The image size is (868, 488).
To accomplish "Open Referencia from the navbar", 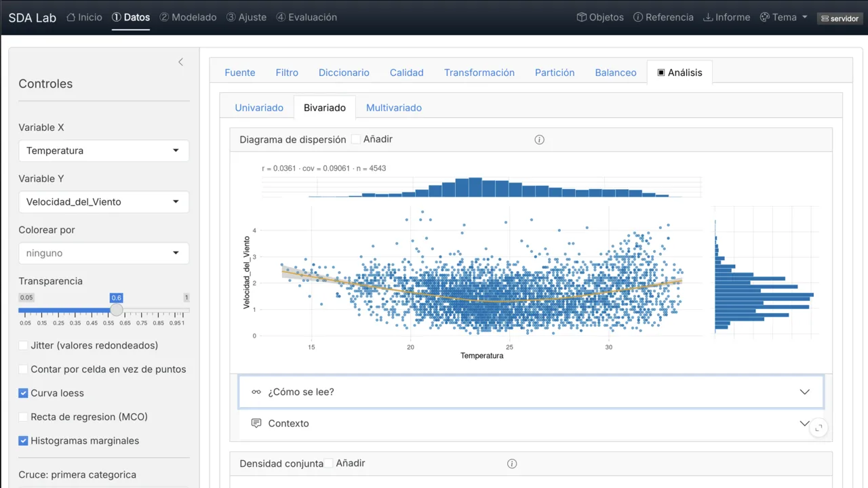I will click(x=663, y=17).
